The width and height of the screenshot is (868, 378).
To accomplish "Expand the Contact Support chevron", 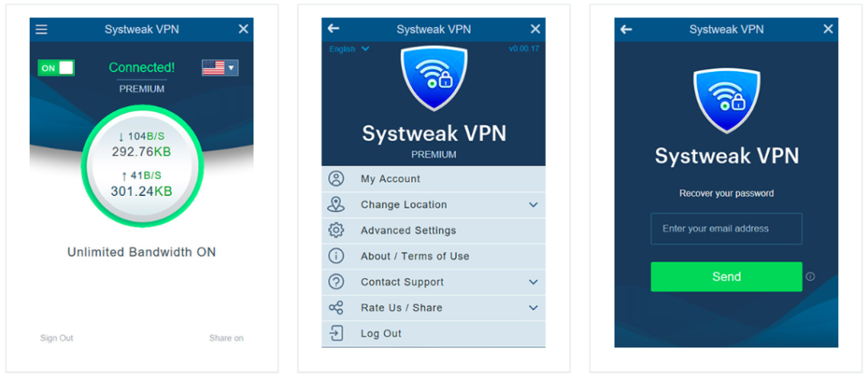I will pyautogui.click(x=533, y=282).
